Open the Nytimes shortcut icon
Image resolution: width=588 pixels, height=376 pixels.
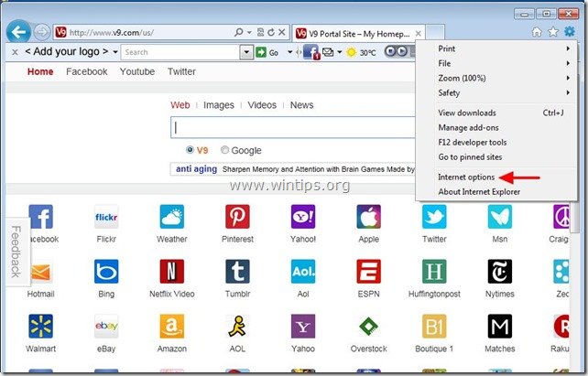500,272
